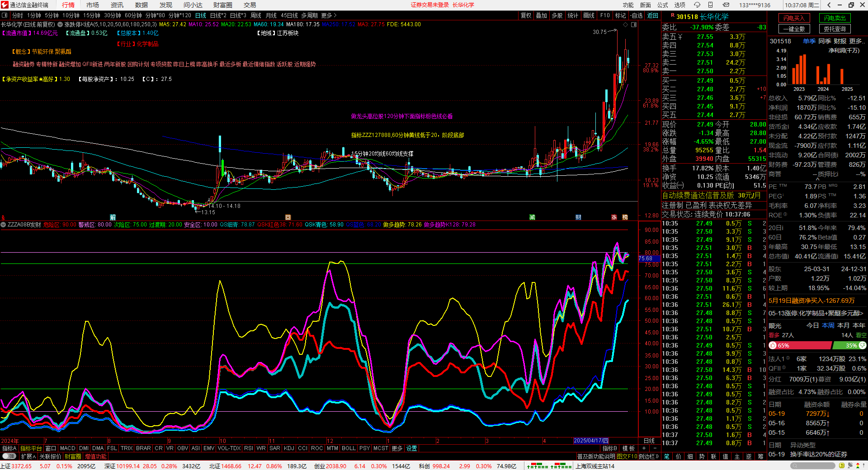Click the 2025/04/17 date marker on timeline

591,441
